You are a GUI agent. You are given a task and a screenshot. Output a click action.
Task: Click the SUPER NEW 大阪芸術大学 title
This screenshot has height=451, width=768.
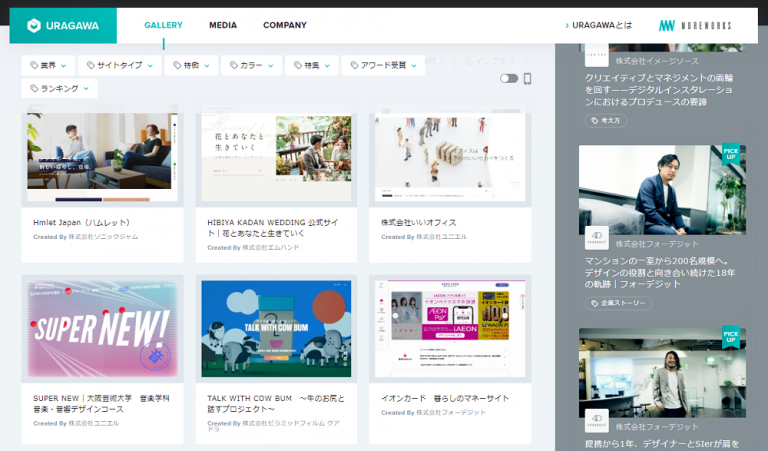pos(101,404)
